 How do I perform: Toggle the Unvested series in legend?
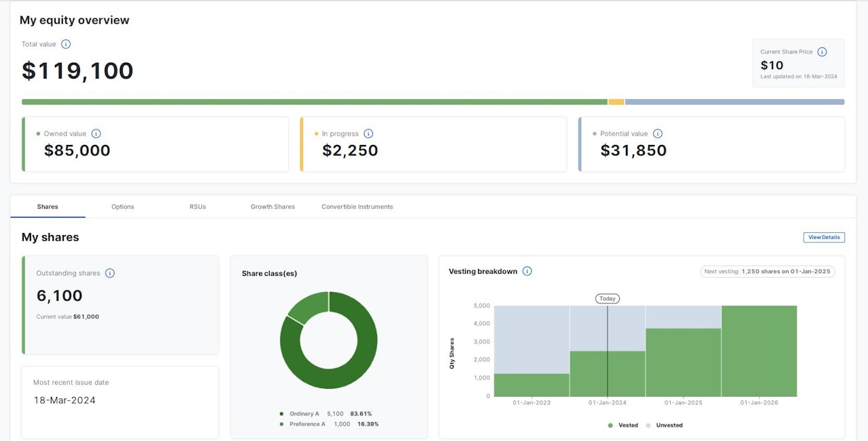tap(665, 425)
